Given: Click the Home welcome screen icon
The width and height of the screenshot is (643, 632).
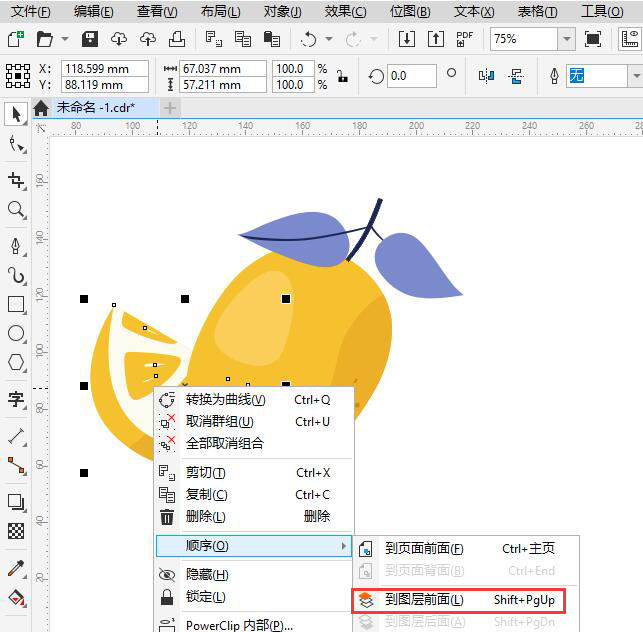Looking at the screenshot, I should (x=41, y=108).
